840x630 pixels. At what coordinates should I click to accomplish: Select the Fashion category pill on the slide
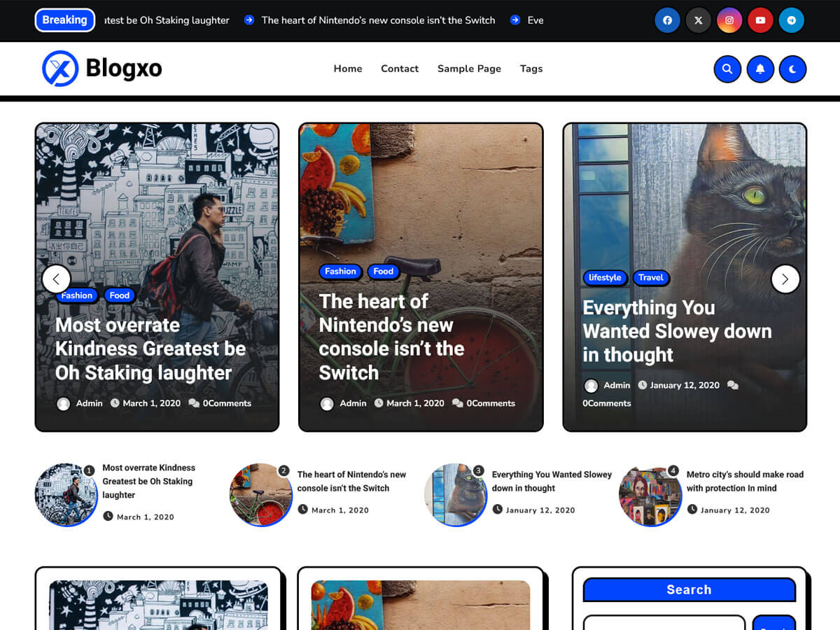click(76, 295)
